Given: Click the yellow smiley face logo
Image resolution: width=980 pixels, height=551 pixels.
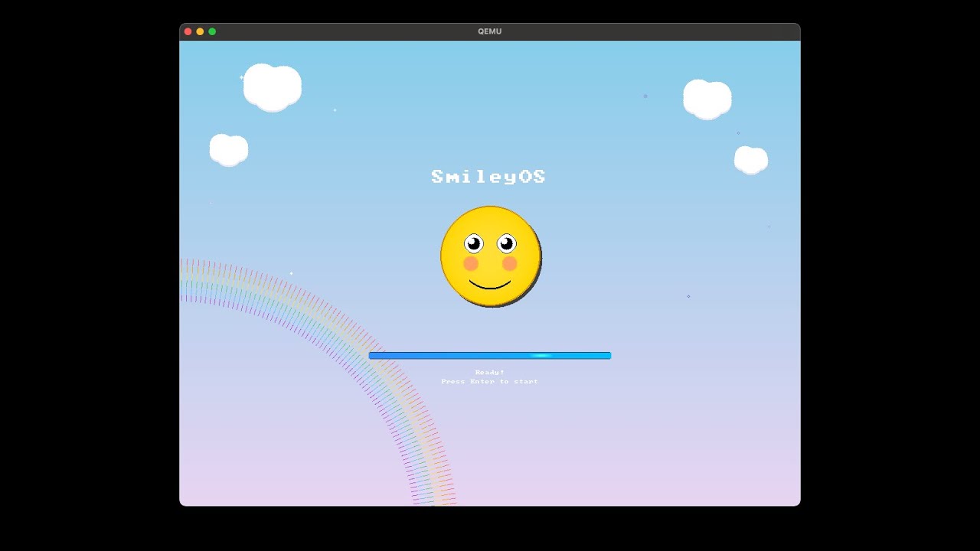Looking at the screenshot, I should 491,256.
